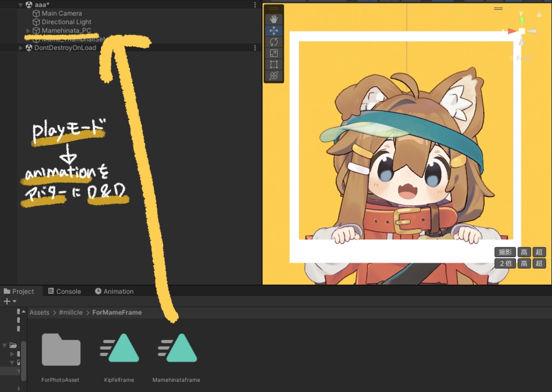Viewport: 552px width, 392px height.
Task: Click the cube icon of Directional Light
Action: (36, 22)
